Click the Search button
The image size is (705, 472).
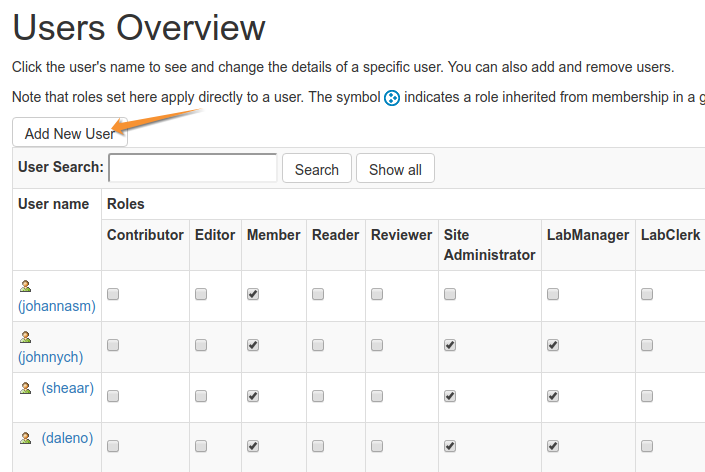pyautogui.click(x=316, y=169)
